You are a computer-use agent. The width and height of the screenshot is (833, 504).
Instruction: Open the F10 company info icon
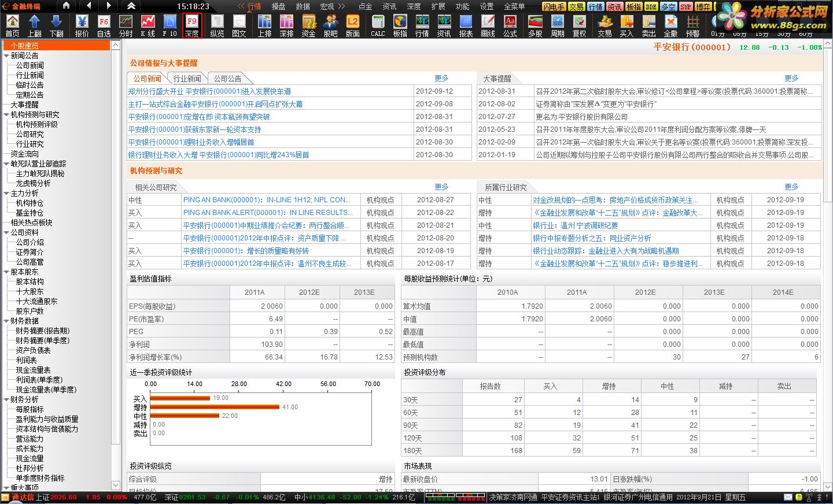pyautogui.click(x=170, y=25)
